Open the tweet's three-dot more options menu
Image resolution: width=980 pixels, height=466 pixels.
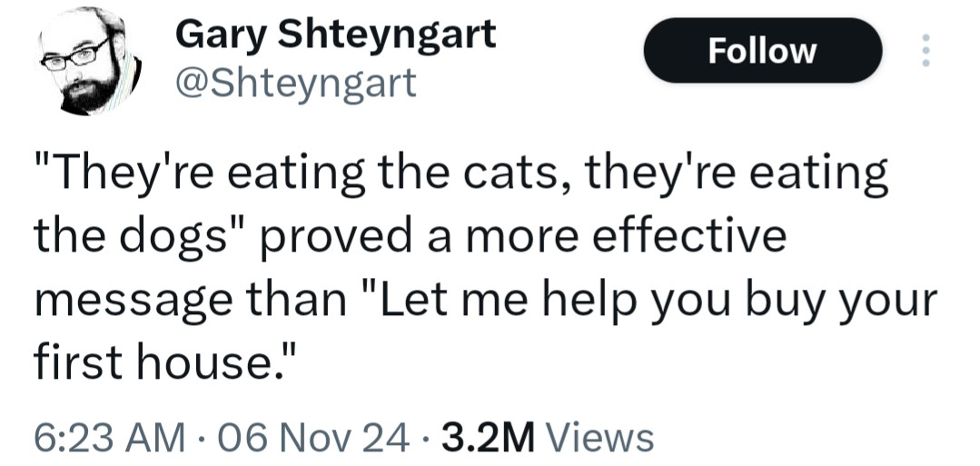(926, 50)
